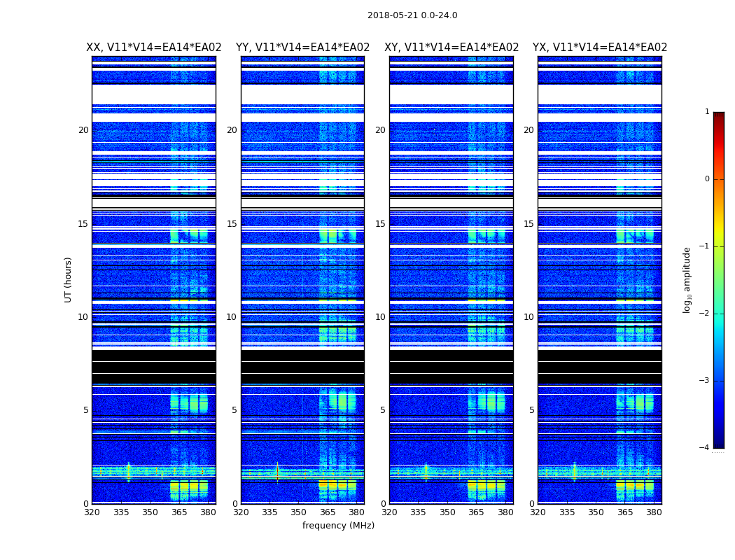Click the log10 amplitude colorbar label
Viewport: 735px width, 560px height.
pos(687,280)
